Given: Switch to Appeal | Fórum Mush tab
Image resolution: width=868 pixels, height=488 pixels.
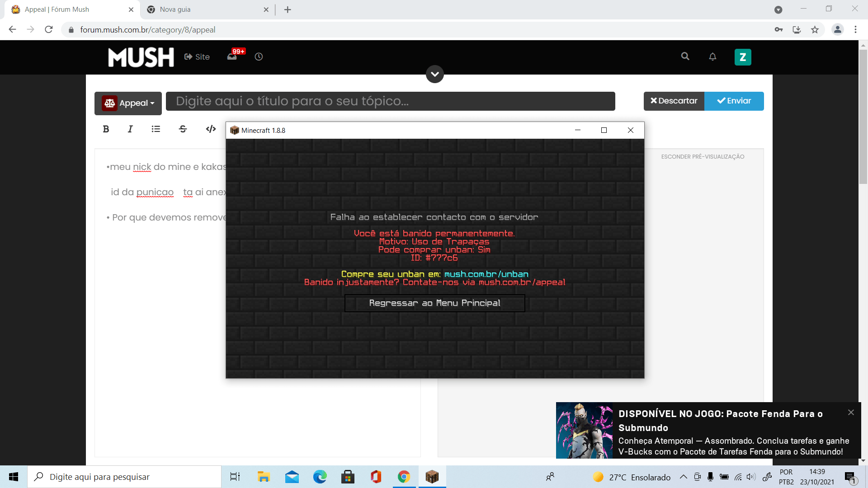Looking at the screenshot, I should (72, 9).
